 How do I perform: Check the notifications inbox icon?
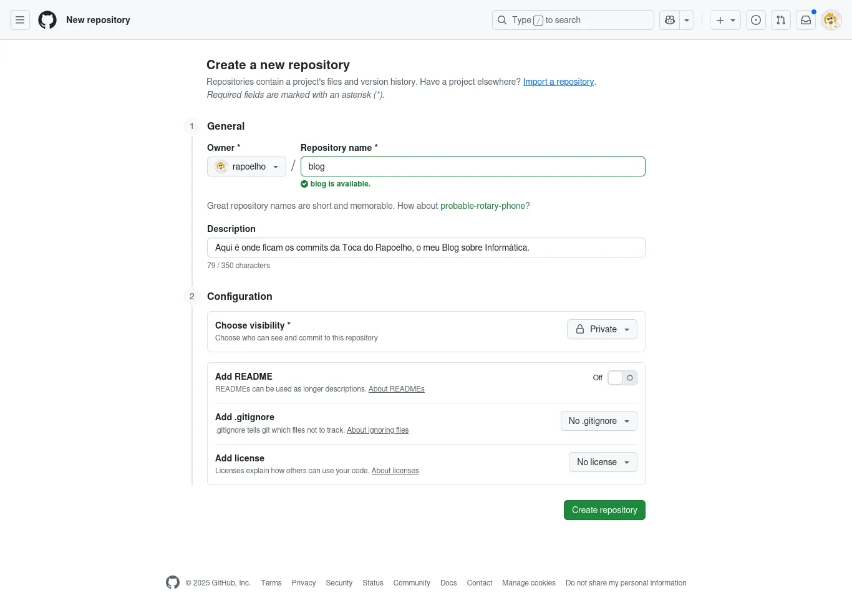[x=806, y=20]
